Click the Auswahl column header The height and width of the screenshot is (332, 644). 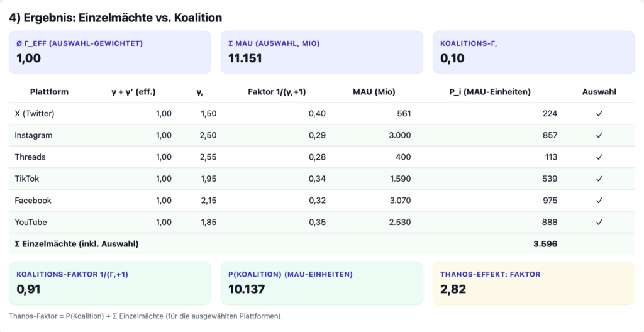(x=599, y=92)
